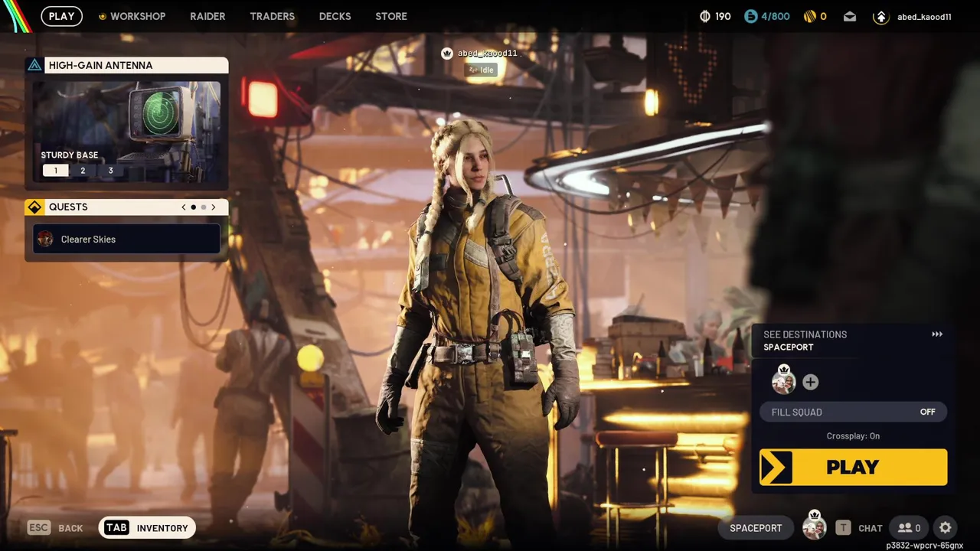Image resolution: width=980 pixels, height=551 pixels.
Task: Open the DECKS tab
Action: [x=335, y=16]
